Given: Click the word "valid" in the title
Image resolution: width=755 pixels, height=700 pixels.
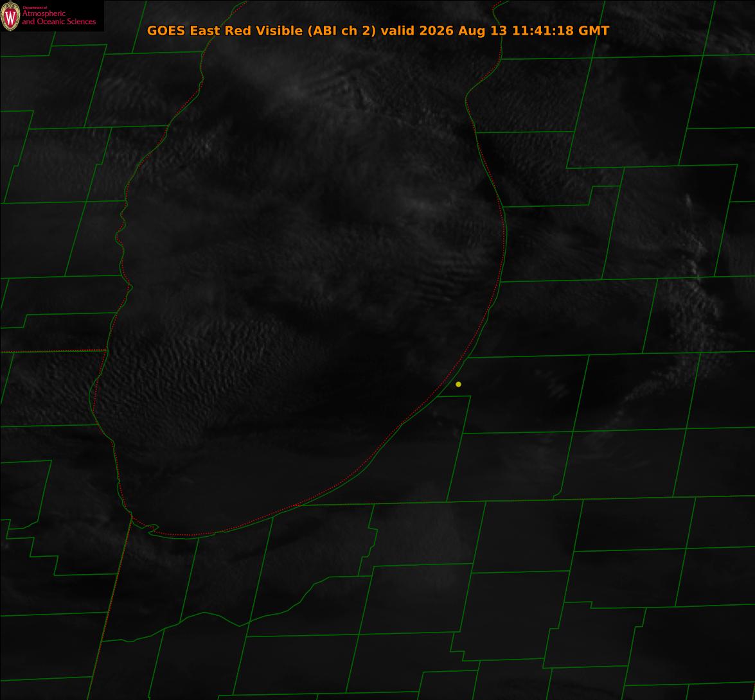Looking at the screenshot, I should tap(398, 31).
